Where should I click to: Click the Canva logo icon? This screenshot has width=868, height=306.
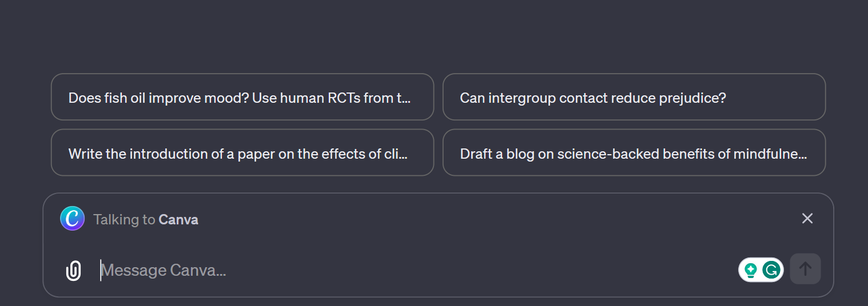point(73,219)
